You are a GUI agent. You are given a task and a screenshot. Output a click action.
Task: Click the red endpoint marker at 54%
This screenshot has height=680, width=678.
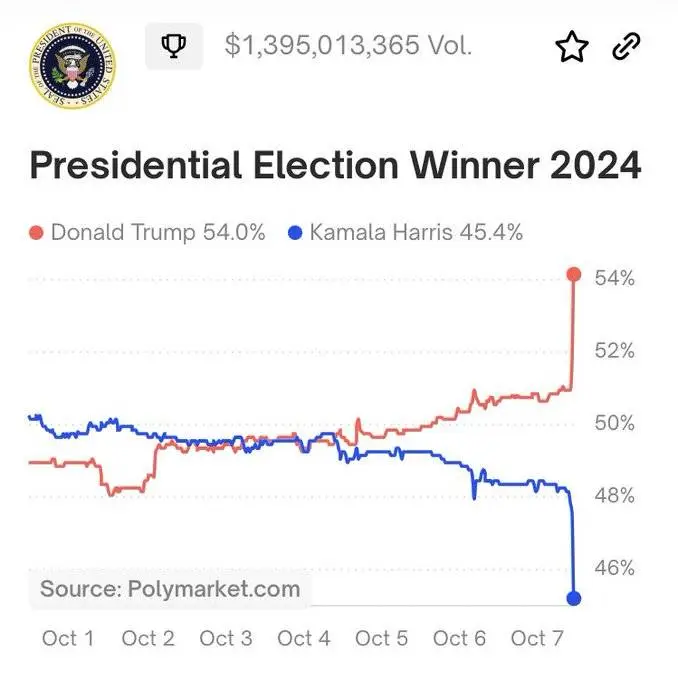point(574,274)
